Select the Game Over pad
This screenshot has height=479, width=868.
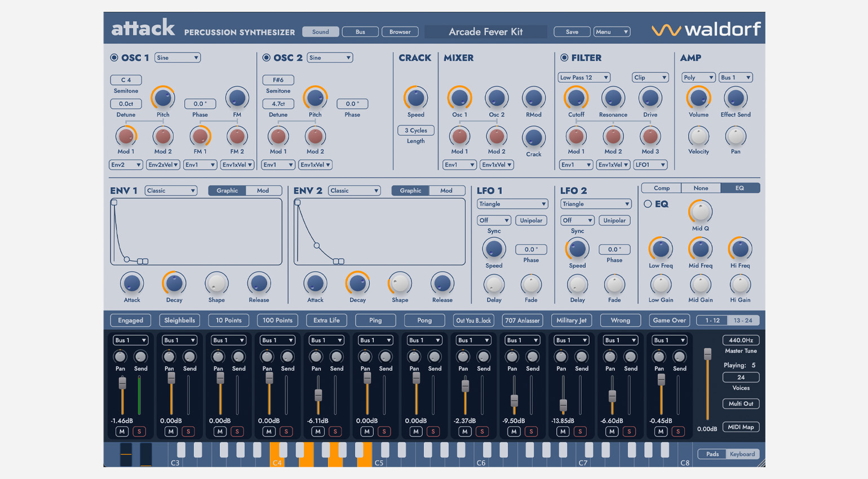point(669,320)
